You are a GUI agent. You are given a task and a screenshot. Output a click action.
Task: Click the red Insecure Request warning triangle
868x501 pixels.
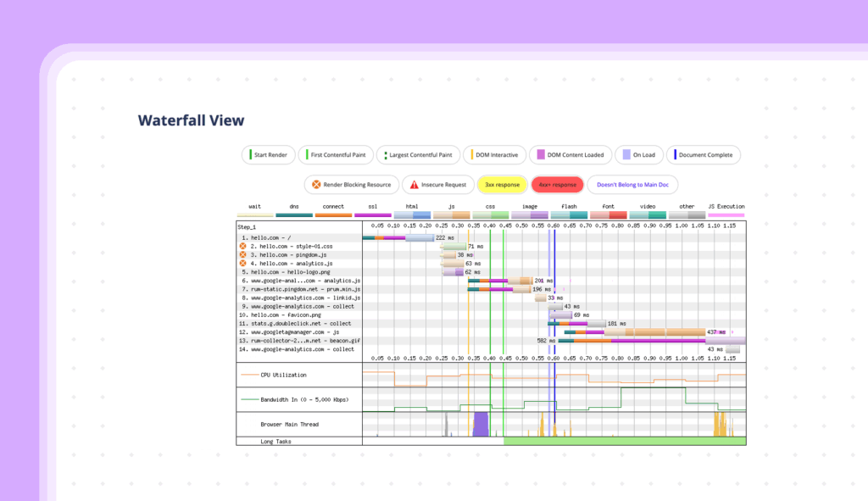coord(415,185)
